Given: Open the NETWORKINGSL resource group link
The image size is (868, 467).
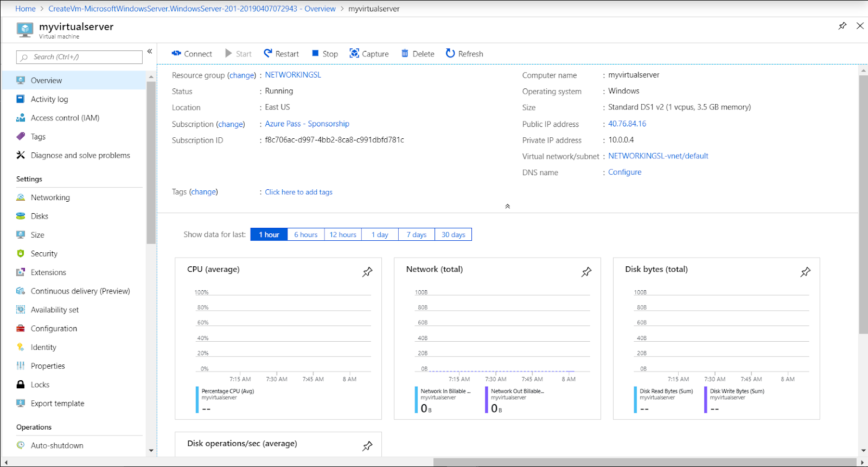Looking at the screenshot, I should click(x=293, y=75).
